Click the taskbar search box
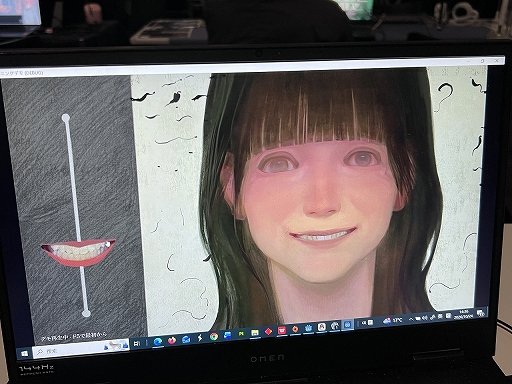The height and width of the screenshot is (384, 512). pyautogui.click(x=82, y=348)
